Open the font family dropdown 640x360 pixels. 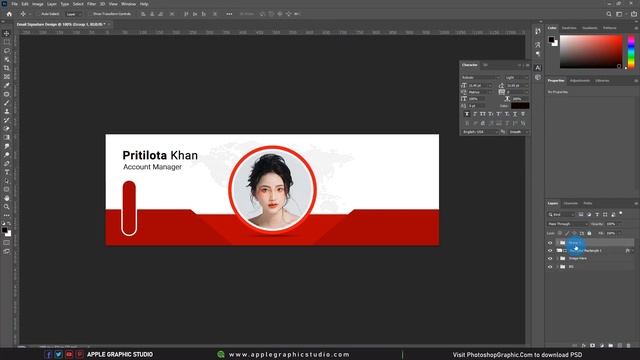(481, 78)
